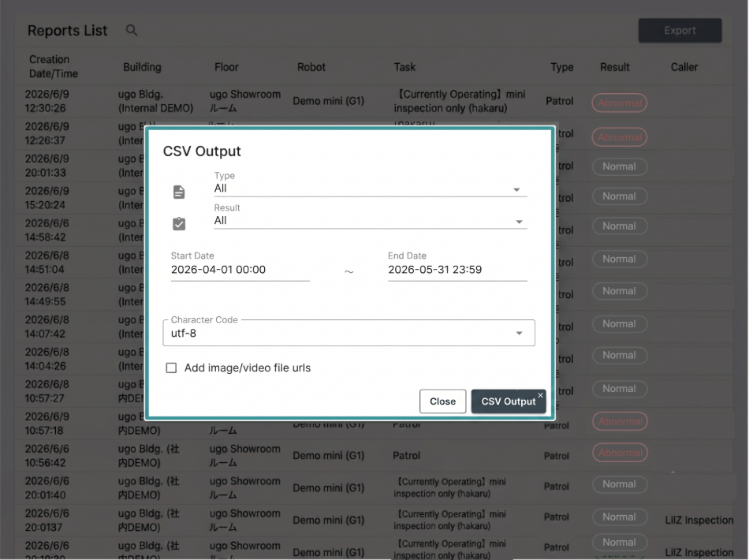The image size is (749, 560).
Task: Click the Caller column header
Action: tap(684, 67)
